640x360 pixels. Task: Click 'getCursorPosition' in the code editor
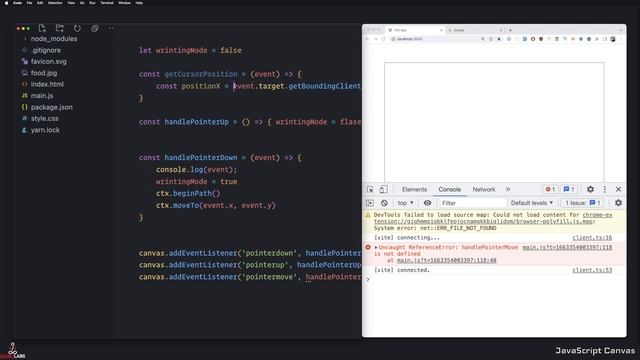point(200,74)
